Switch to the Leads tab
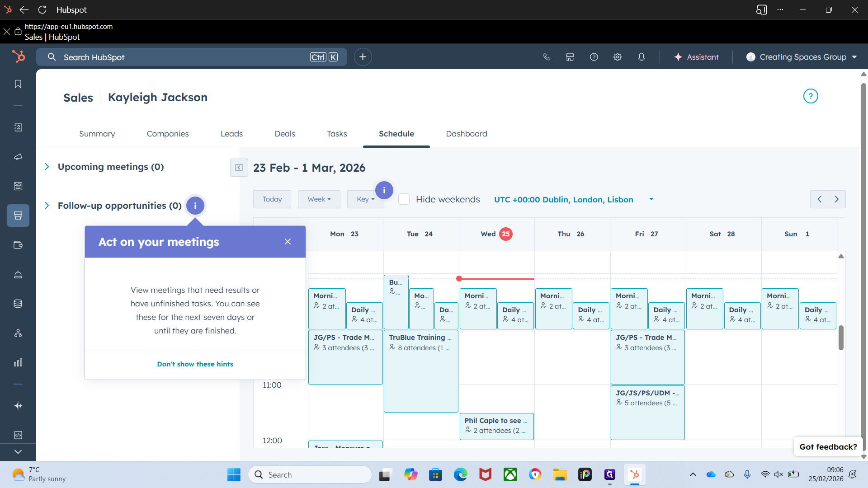The height and width of the screenshot is (488, 868). pos(231,134)
